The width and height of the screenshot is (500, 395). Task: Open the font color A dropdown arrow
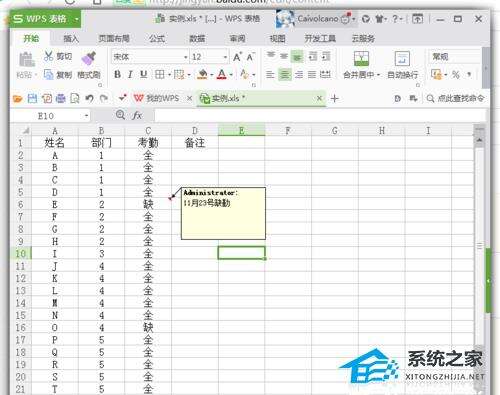pos(231,75)
